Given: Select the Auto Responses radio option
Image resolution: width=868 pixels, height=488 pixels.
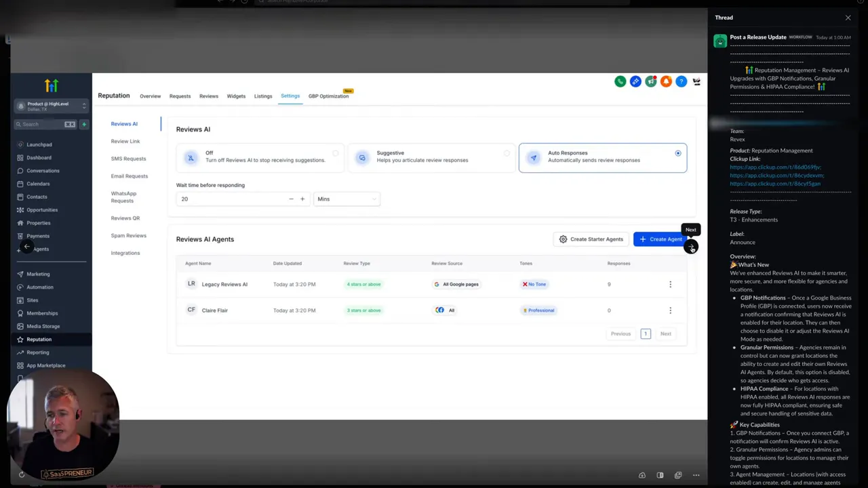Looking at the screenshot, I should pyautogui.click(x=678, y=153).
